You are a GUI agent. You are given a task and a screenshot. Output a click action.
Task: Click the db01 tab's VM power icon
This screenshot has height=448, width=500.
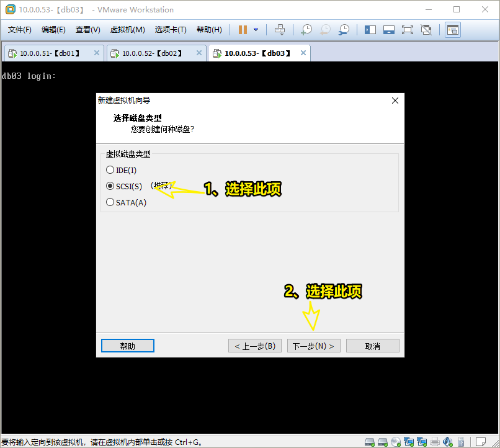point(12,53)
